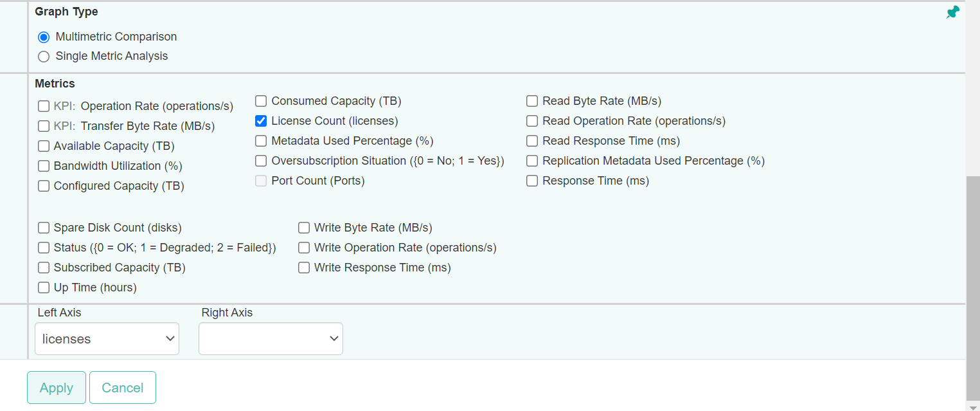This screenshot has width=980, height=411.
Task: Open the Left Axis dropdown
Action: [x=106, y=338]
